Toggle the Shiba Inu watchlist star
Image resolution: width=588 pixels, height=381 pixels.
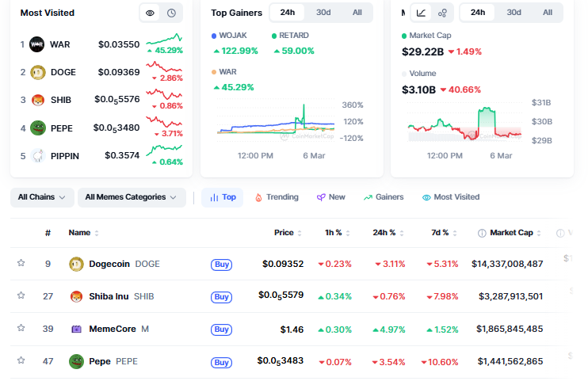[x=21, y=295]
